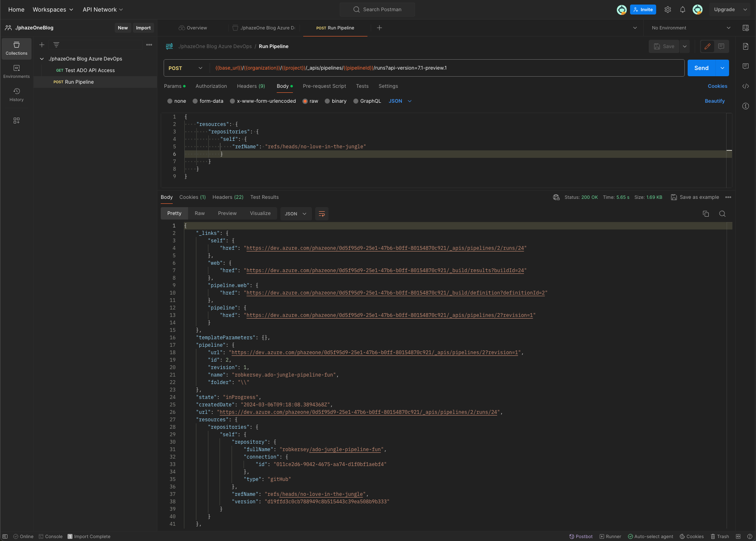
Task: Open the Test Results response tab
Action: pyautogui.click(x=265, y=197)
